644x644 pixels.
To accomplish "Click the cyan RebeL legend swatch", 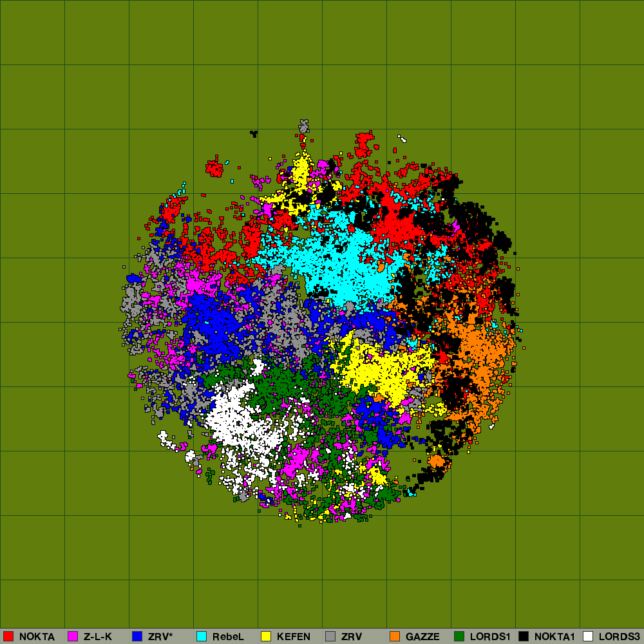I will pos(202,636).
